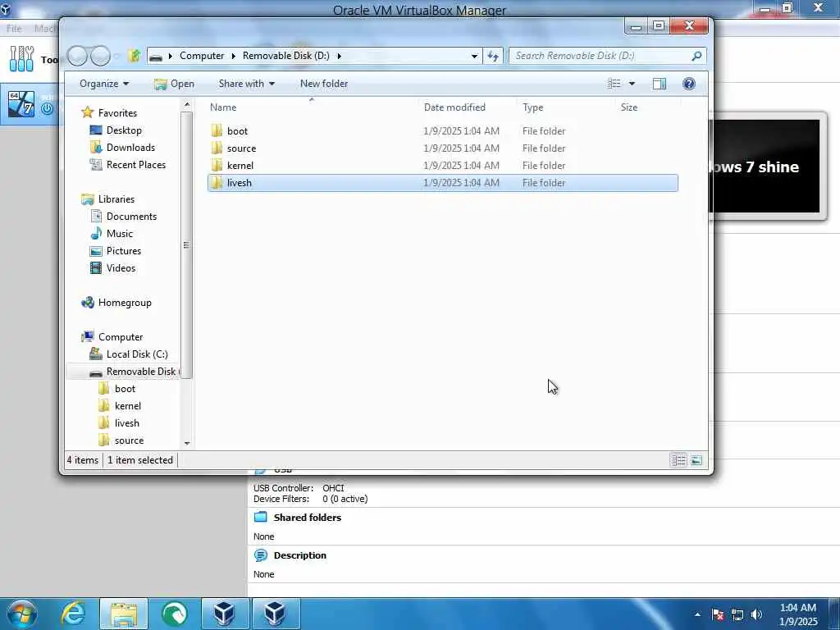Click Windows Explorer taskbar button
The width and height of the screenshot is (840, 630).
(x=124, y=614)
